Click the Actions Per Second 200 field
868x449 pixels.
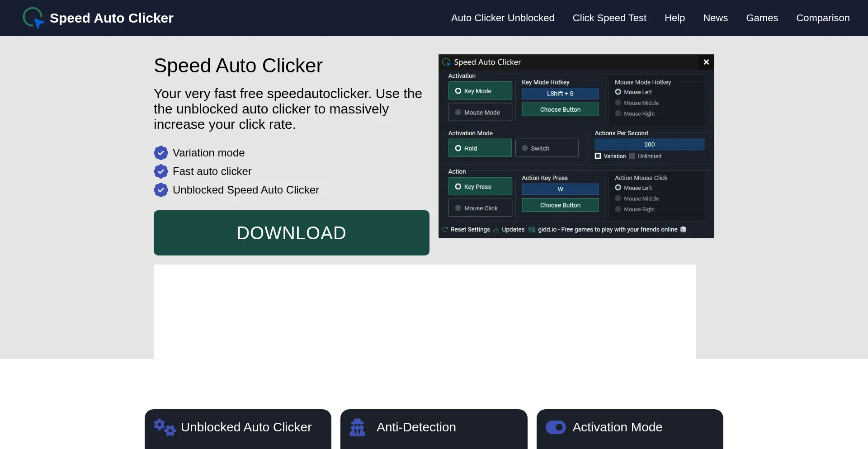point(649,144)
